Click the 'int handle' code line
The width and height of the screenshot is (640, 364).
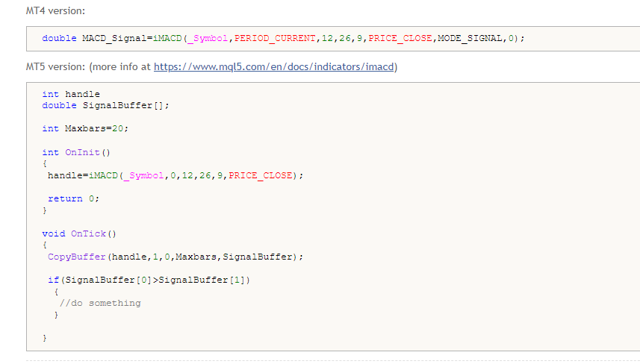point(71,94)
